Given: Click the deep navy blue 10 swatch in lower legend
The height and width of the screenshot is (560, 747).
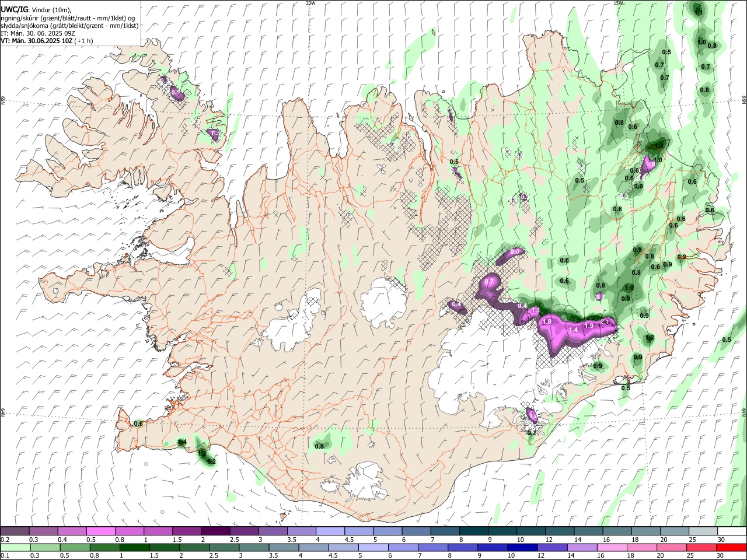Looking at the screenshot, I should (523, 548).
